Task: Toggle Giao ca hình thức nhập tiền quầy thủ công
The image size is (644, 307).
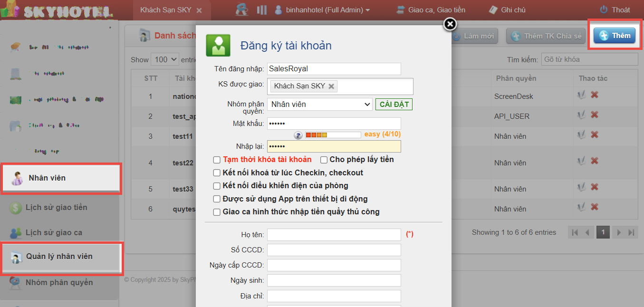Action: pyautogui.click(x=217, y=212)
